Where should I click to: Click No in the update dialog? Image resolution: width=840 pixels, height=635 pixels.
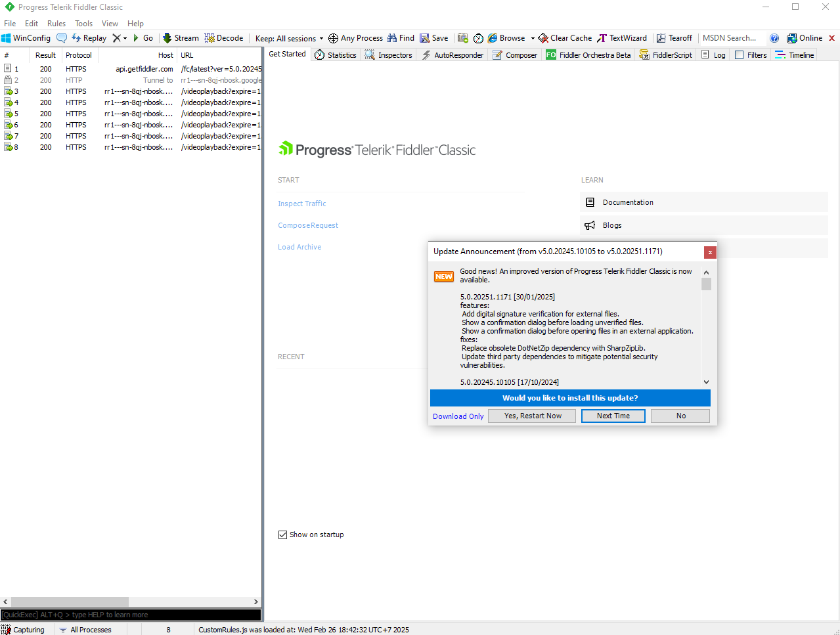coord(680,416)
